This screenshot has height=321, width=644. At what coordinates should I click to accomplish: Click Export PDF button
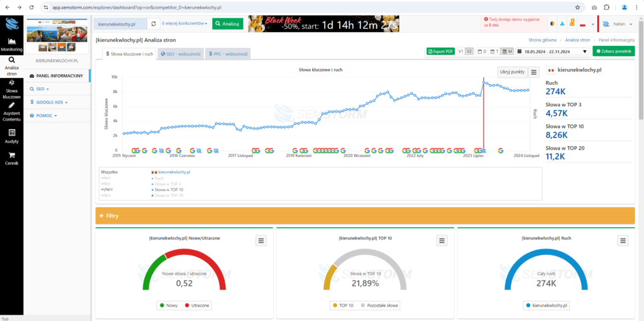point(441,52)
